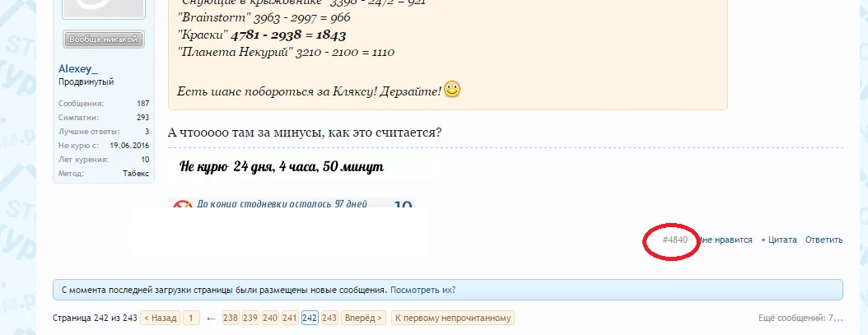868x335 pixels.
Task: Go back with the "< Назад" button
Action: pyautogui.click(x=161, y=318)
